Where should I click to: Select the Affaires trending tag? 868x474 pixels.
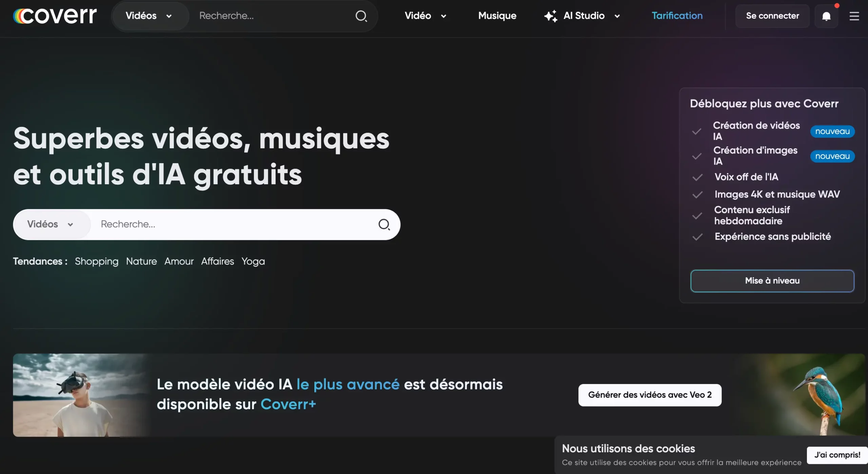[217, 261]
